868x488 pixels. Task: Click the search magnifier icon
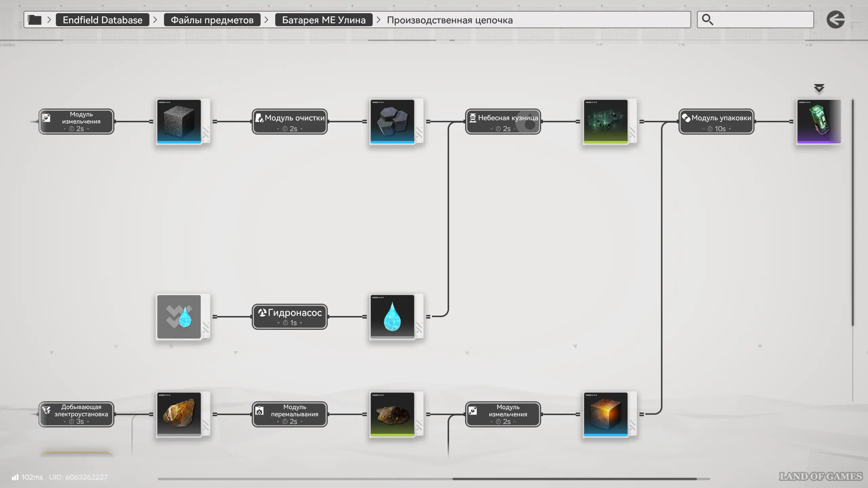click(707, 20)
